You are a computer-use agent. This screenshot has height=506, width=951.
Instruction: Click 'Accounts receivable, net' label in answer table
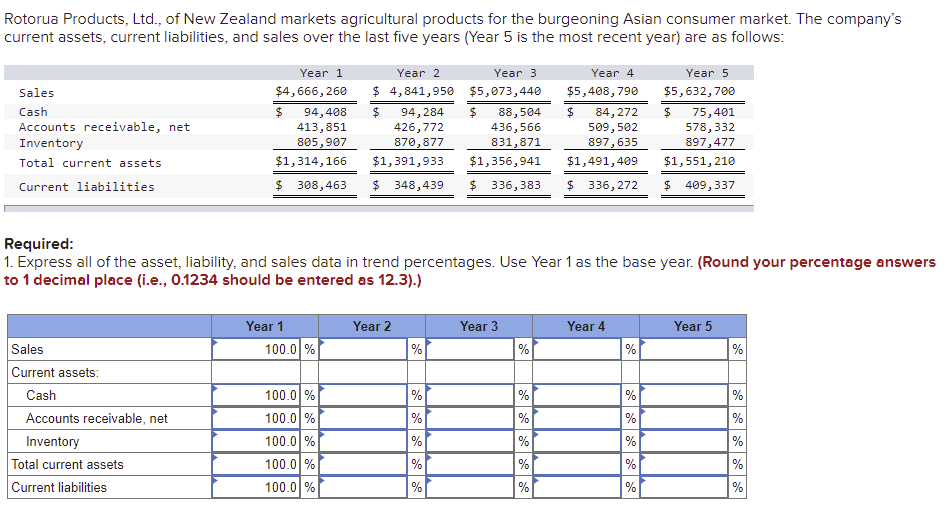(96, 418)
